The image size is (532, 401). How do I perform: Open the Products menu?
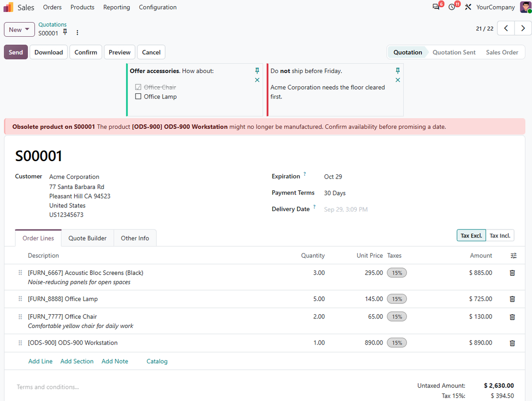click(82, 7)
